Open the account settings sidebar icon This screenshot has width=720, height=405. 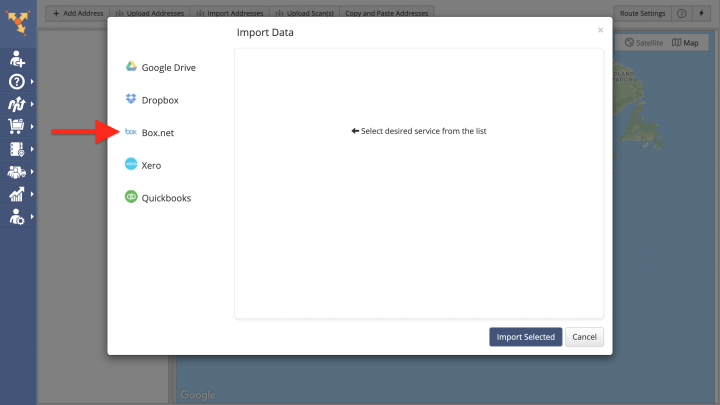tap(17, 217)
